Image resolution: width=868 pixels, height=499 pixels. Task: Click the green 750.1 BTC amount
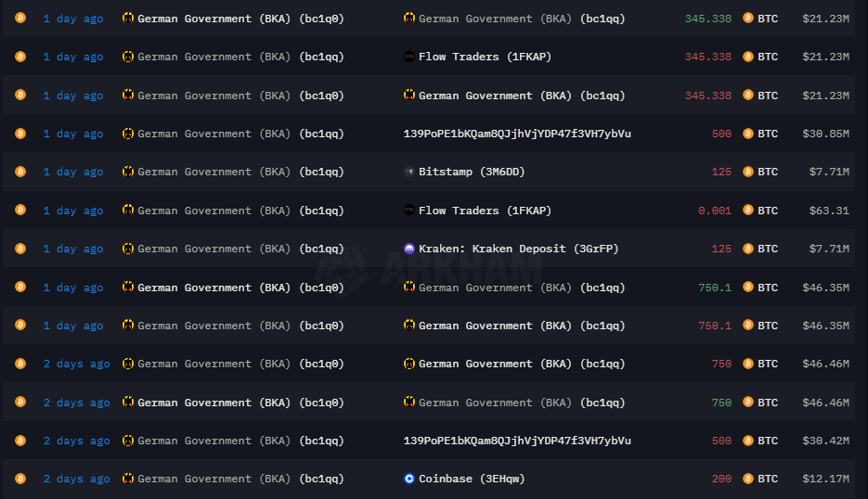click(x=715, y=288)
